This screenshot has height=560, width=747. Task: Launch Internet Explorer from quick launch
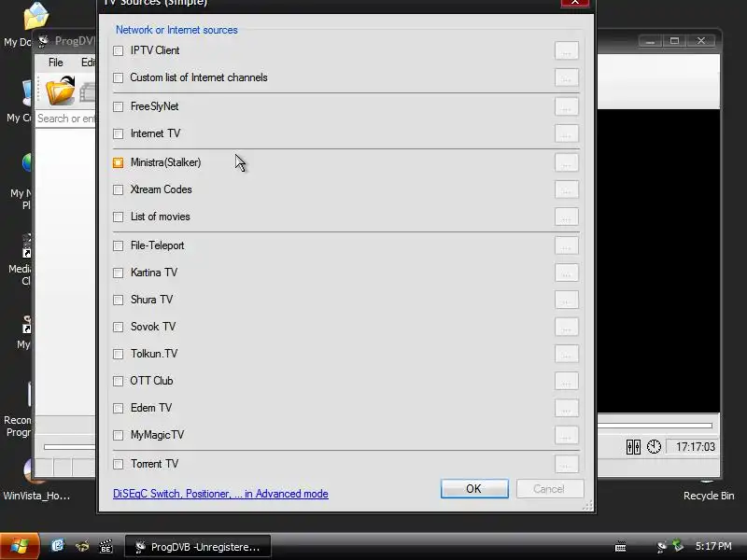tap(58, 546)
